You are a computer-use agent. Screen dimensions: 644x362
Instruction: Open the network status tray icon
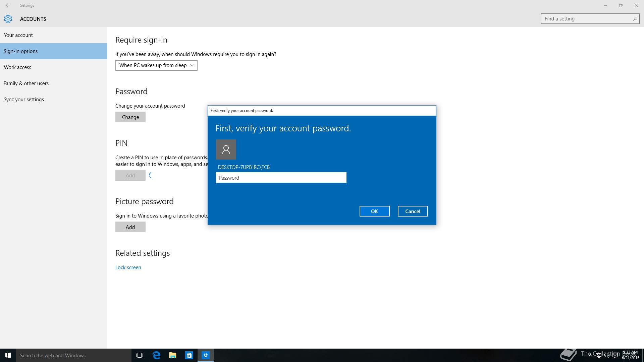[599, 355]
